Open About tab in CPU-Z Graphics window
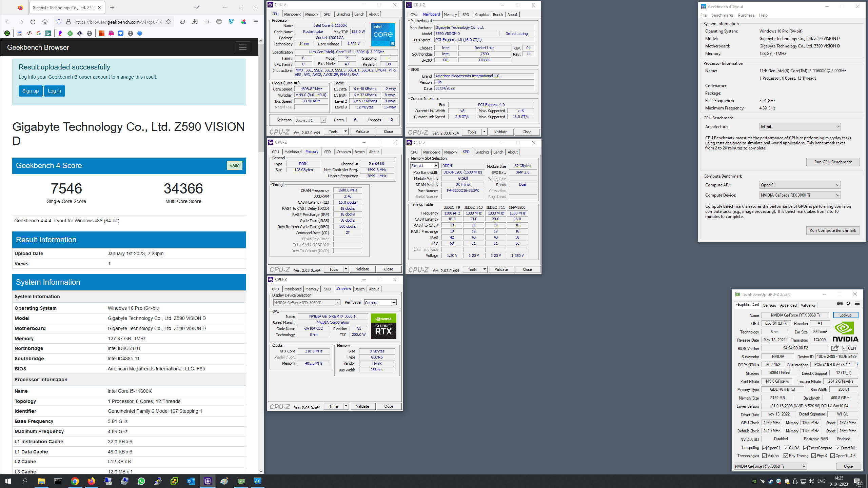Screen dimensions: 868x488 (x=374, y=289)
